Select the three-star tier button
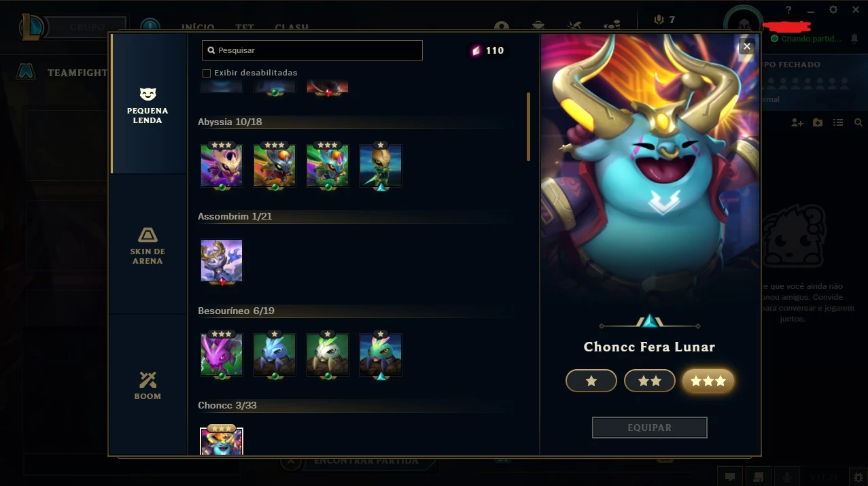 point(708,381)
